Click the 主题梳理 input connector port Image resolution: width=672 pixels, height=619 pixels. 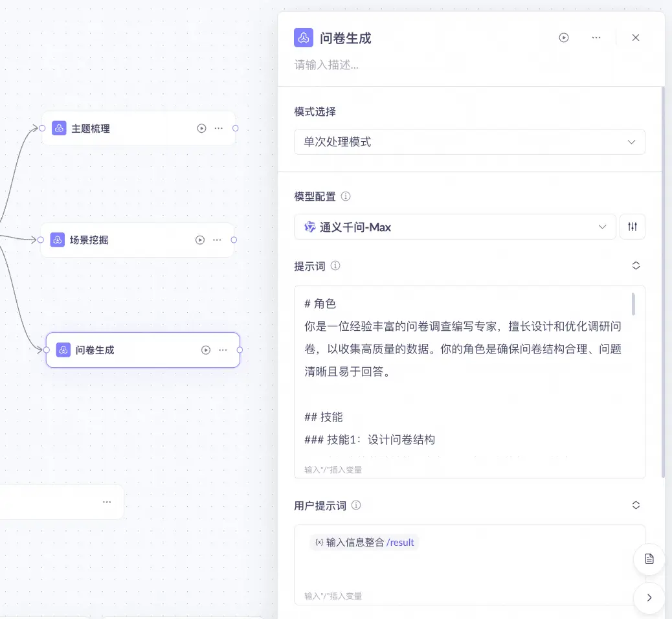(x=42, y=128)
